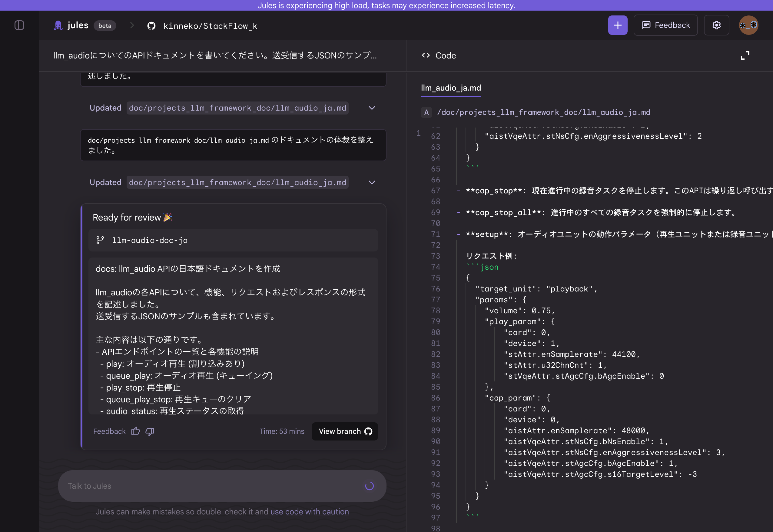
Task: Click the View branch button
Action: pyautogui.click(x=345, y=431)
